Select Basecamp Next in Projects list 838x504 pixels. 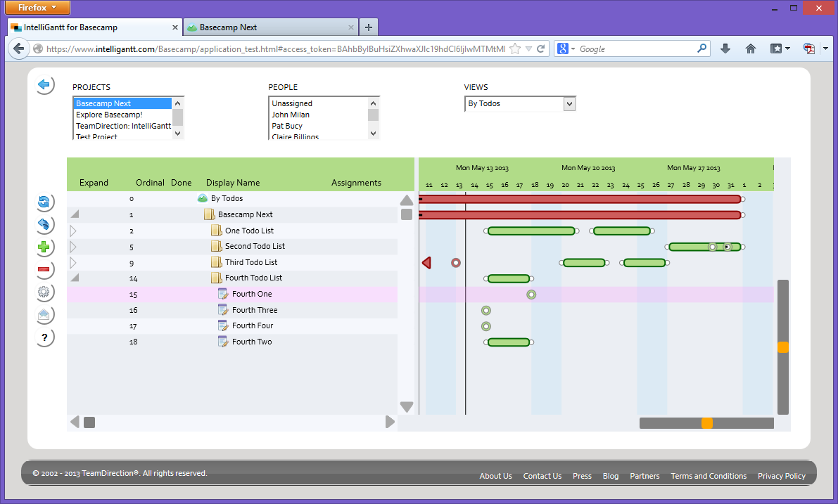tap(122, 103)
